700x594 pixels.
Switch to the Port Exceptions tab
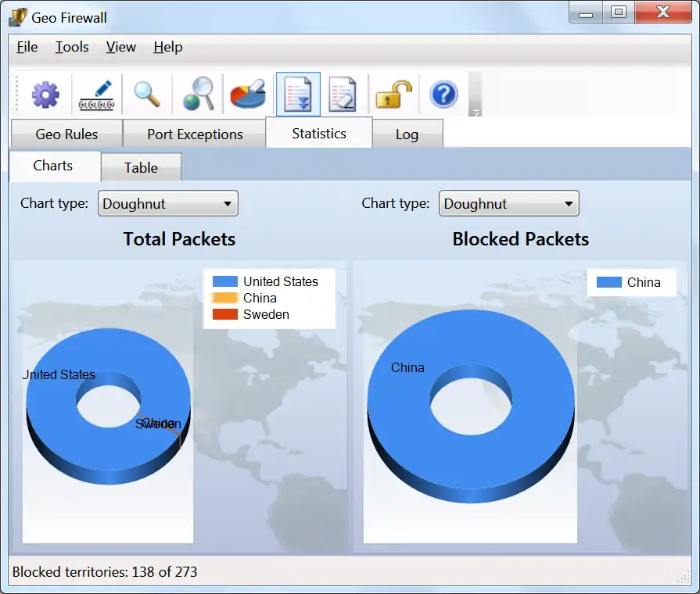pyautogui.click(x=195, y=134)
